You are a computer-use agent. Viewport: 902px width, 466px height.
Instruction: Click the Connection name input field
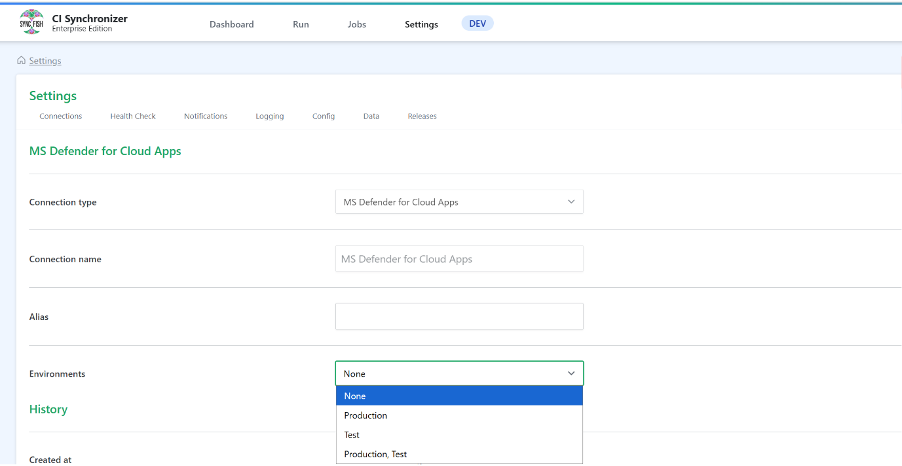459,259
